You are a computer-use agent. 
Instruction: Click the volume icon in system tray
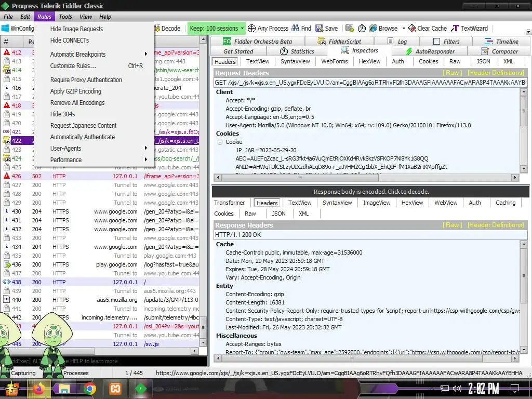coord(457,389)
